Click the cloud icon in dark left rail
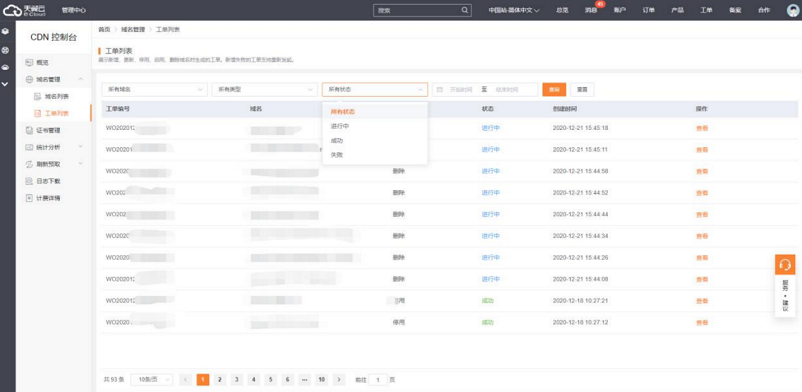The width and height of the screenshot is (802, 392). click(x=5, y=67)
